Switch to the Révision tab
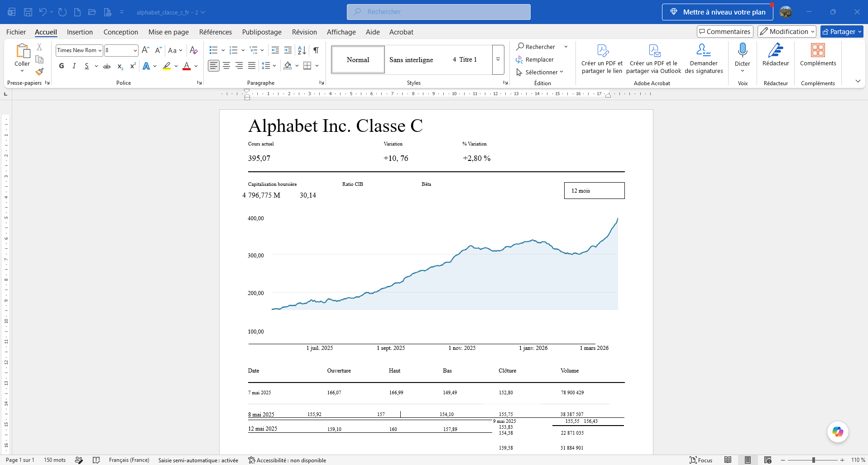This screenshot has height=465, width=868. click(304, 32)
